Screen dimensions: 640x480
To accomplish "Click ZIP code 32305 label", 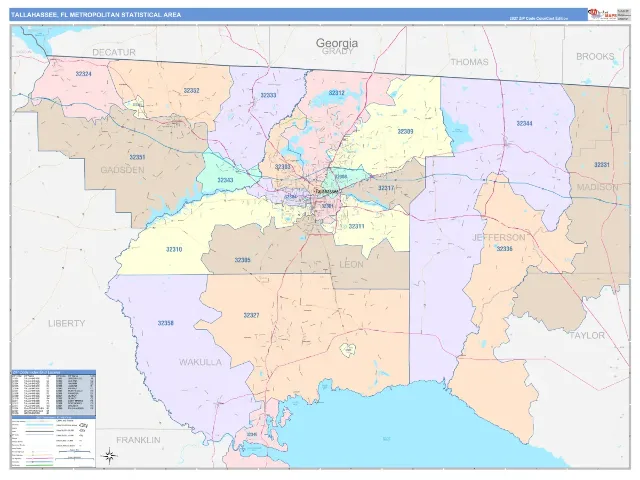I will 242,260.
